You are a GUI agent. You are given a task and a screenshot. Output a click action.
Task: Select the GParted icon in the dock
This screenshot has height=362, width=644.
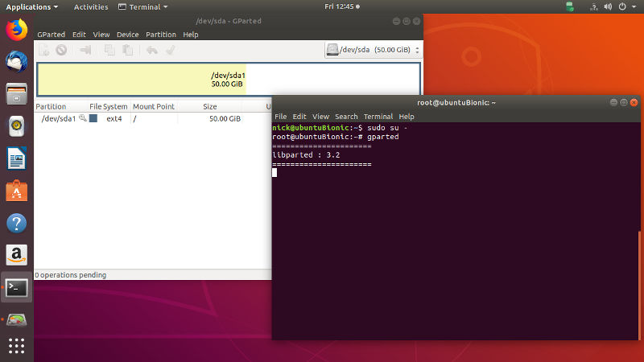click(x=16, y=319)
